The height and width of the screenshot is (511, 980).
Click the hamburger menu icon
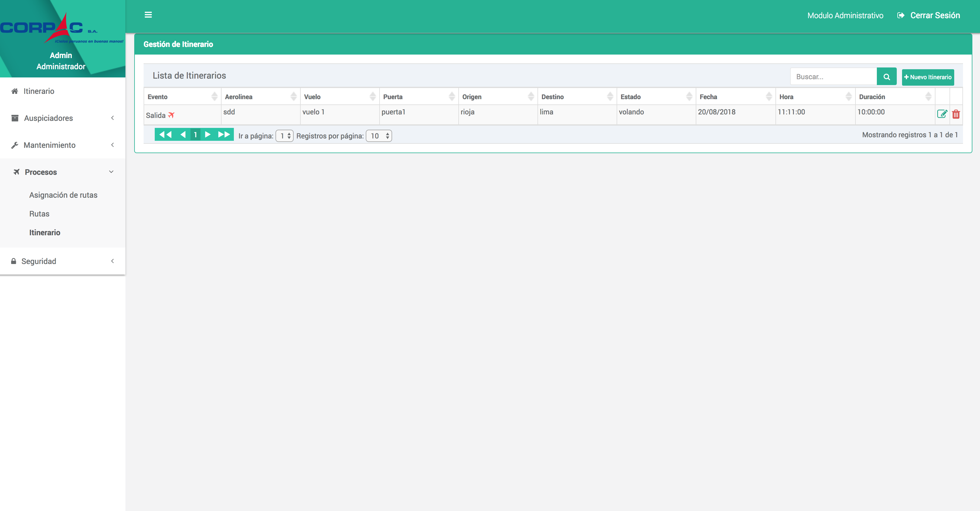(148, 15)
